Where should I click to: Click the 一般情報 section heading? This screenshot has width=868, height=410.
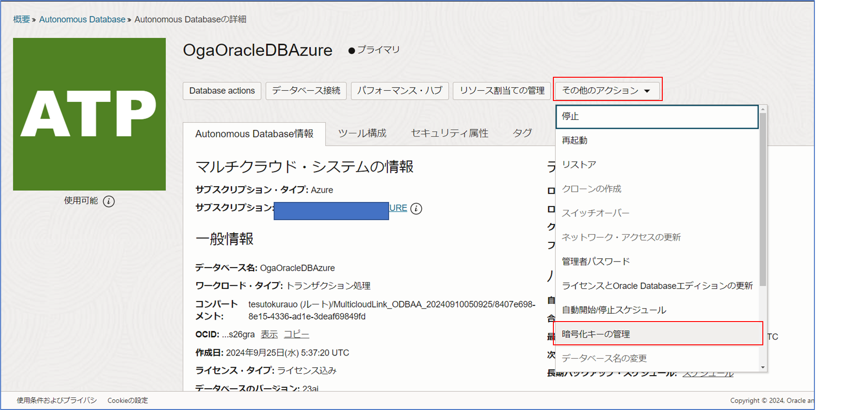(x=224, y=239)
